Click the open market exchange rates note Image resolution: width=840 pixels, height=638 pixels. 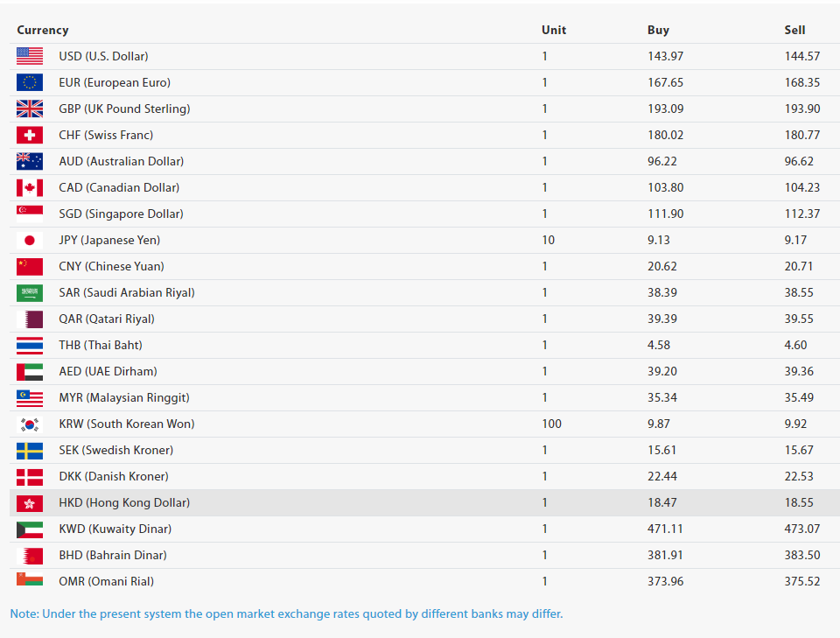click(286, 613)
